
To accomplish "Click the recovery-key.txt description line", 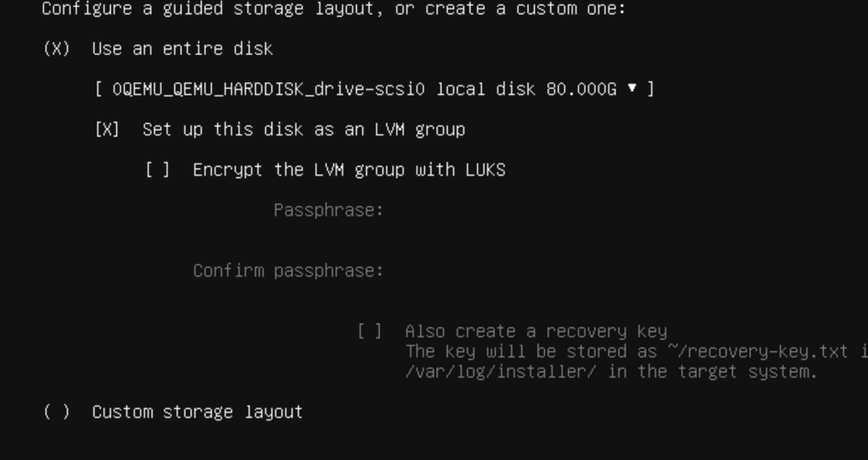I will pyautogui.click(x=637, y=352).
